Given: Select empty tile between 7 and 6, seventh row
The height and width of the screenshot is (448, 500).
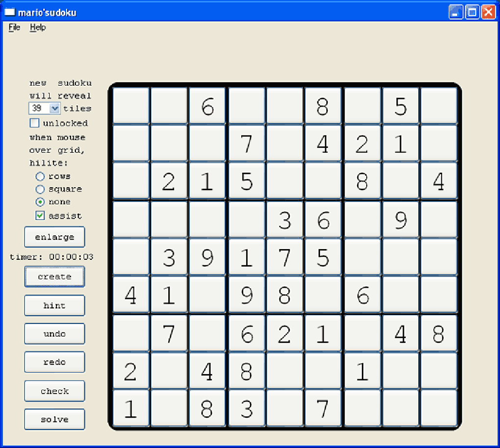Looking at the screenshot, I should [207, 333].
